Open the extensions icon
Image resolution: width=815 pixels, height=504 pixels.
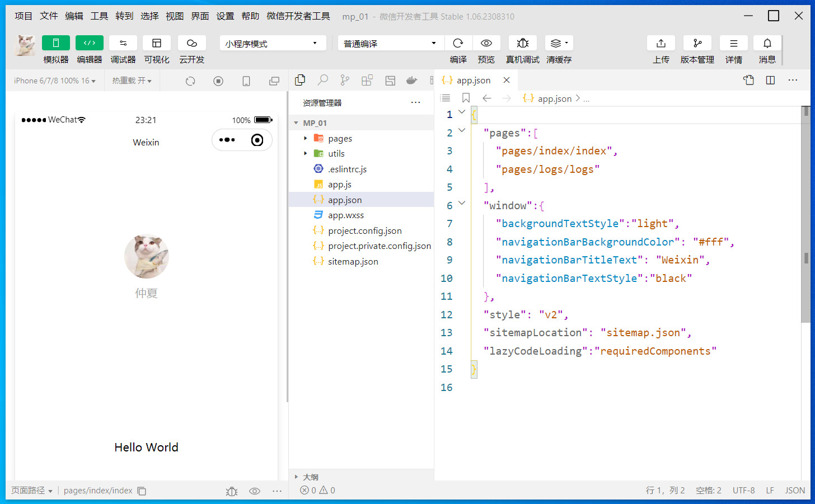[367, 80]
